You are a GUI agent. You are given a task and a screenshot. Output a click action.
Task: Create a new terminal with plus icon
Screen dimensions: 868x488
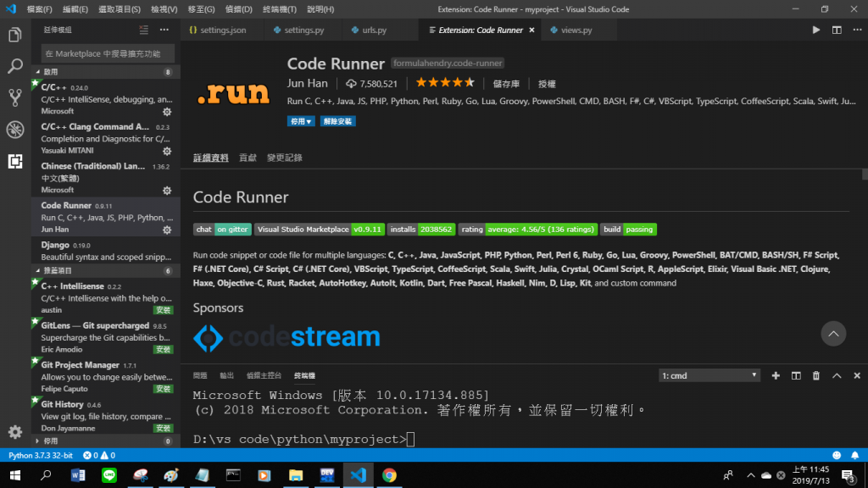[776, 375]
